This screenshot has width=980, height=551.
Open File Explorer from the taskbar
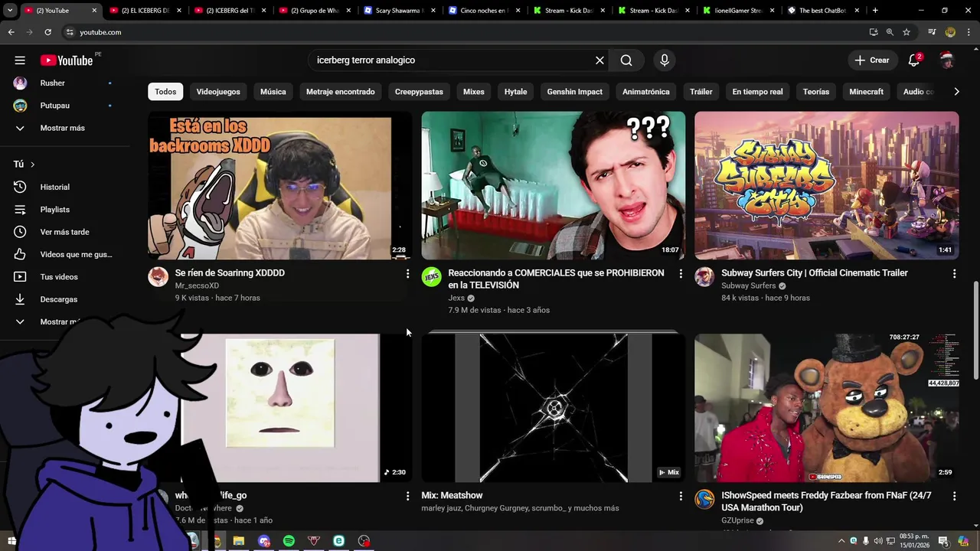click(x=239, y=541)
